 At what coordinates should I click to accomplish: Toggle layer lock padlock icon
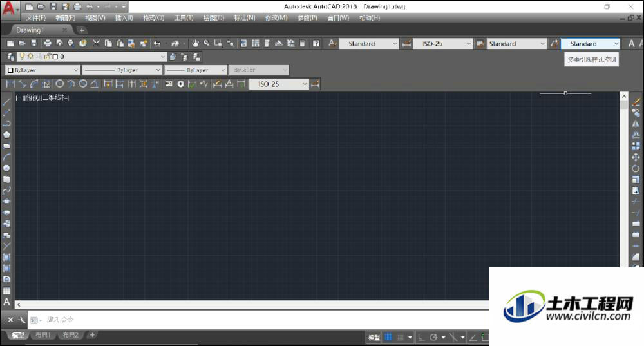pos(47,56)
